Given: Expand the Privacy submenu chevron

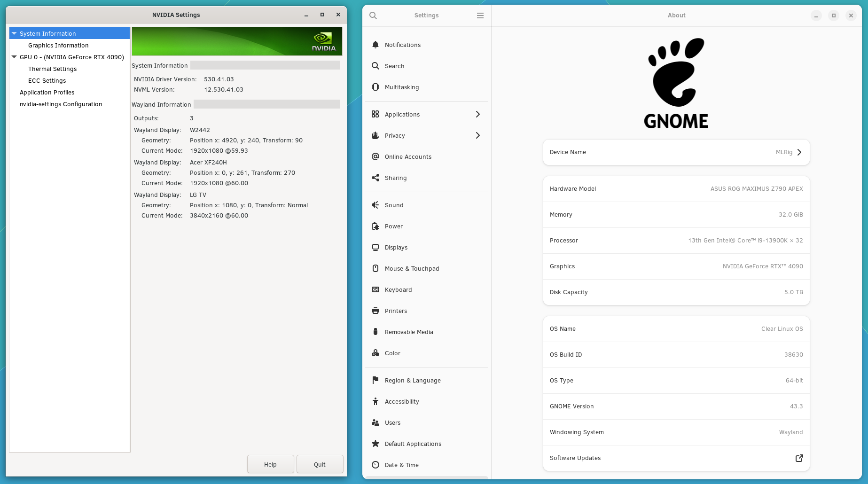Looking at the screenshot, I should click(x=478, y=135).
